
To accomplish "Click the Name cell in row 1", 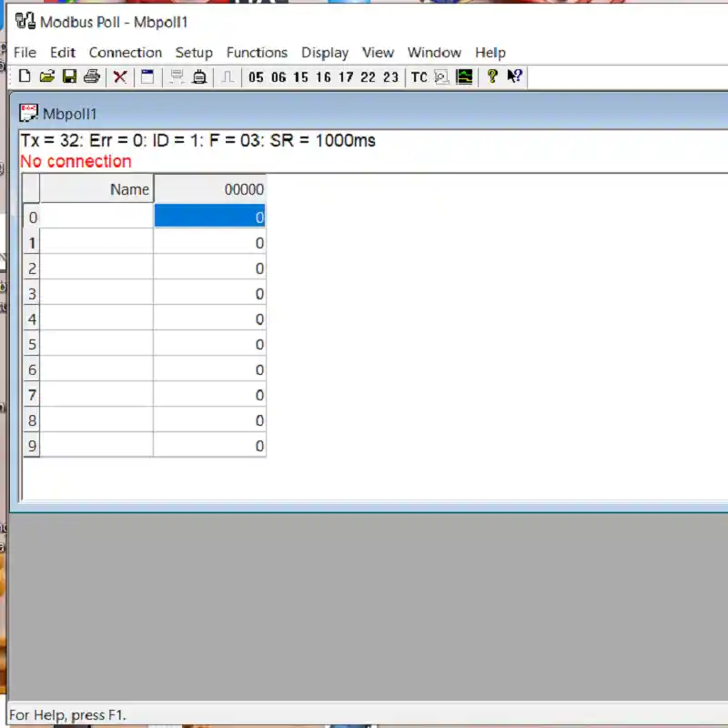I will pyautogui.click(x=96, y=242).
